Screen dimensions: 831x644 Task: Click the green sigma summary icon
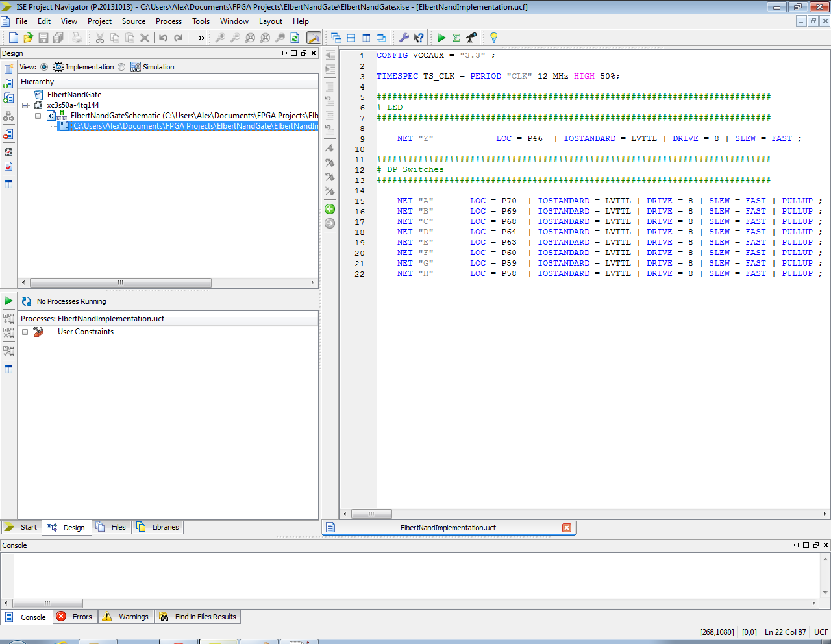[456, 38]
